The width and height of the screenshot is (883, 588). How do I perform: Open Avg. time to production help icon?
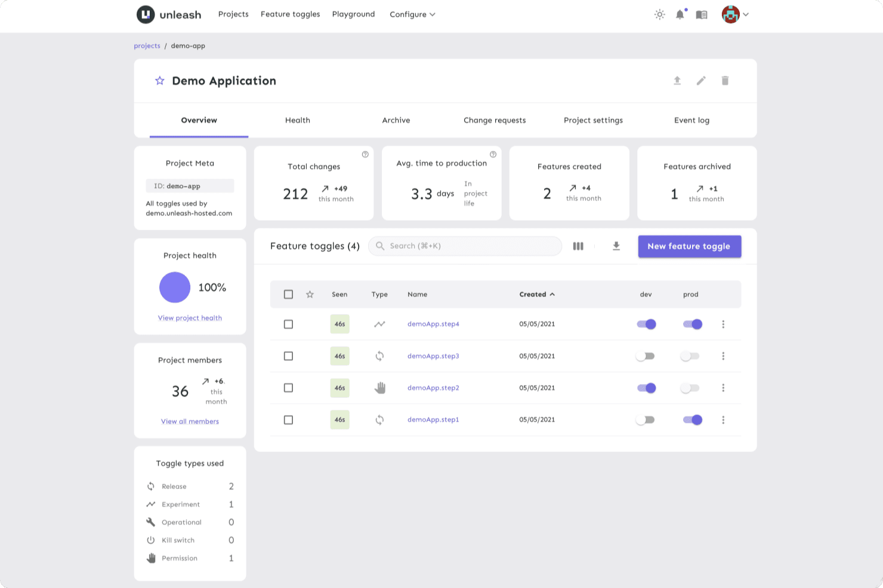(x=493, y=154)
